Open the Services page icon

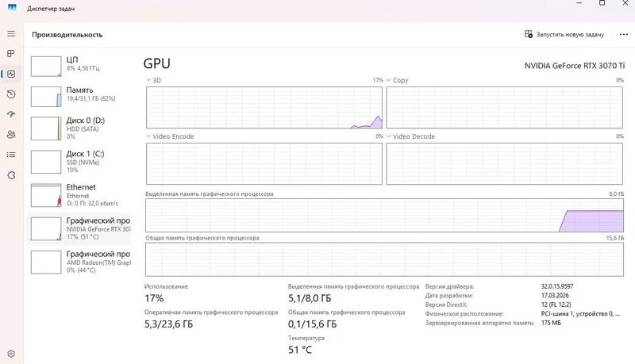pyautogui.click(x=11, y=175)
